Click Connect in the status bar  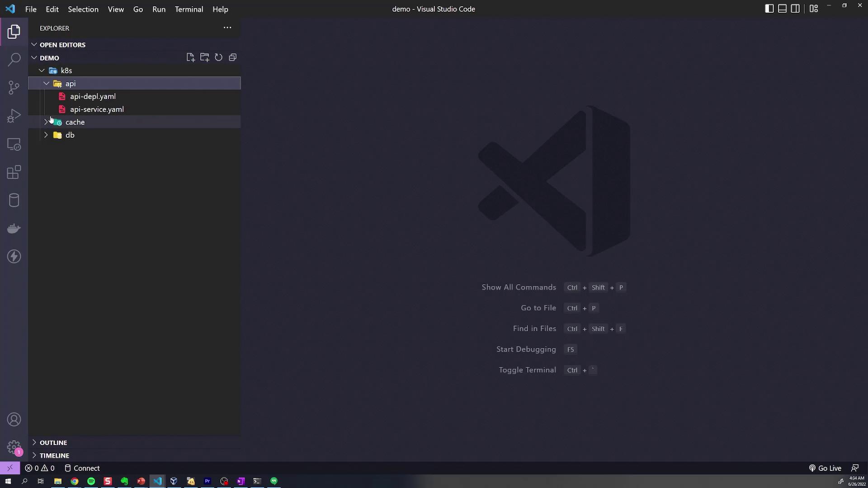click(x=82, y=468)
